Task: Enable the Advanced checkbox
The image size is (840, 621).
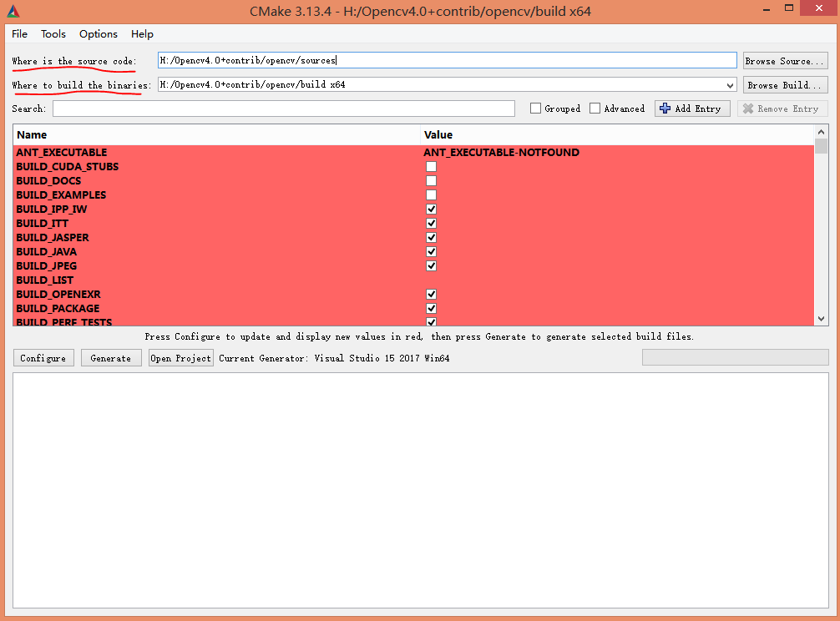Action: 595,109
